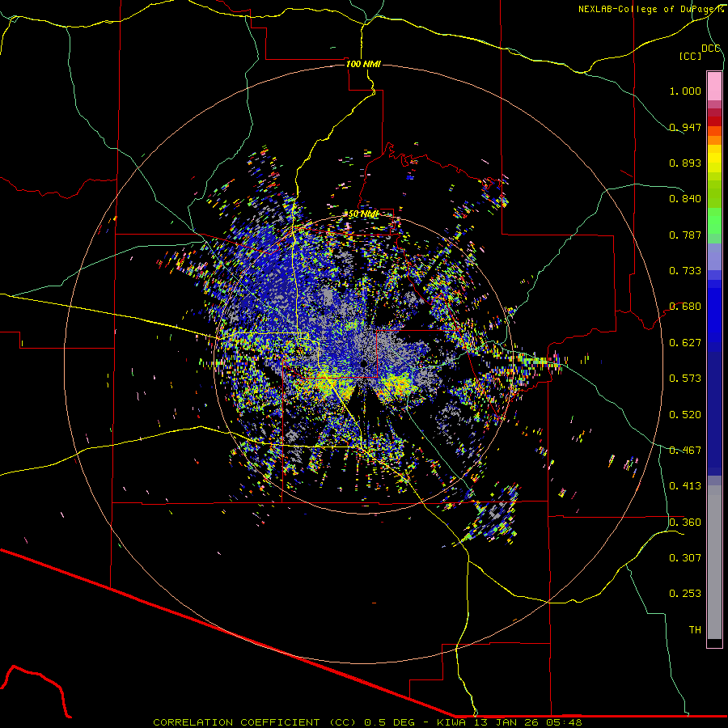
Task: Click the red segment of the color bar
Action: (x=714, y=121)
